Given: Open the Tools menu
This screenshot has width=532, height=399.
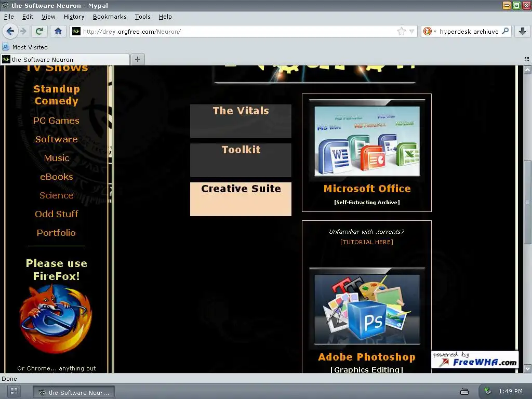Looking at the screenshot, I should point(142,17).
